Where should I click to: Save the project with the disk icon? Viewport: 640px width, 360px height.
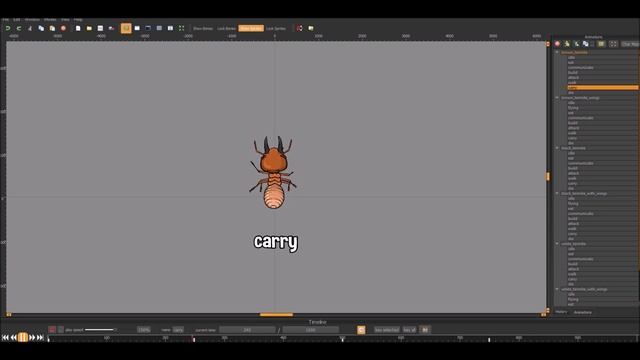[100, 28]
